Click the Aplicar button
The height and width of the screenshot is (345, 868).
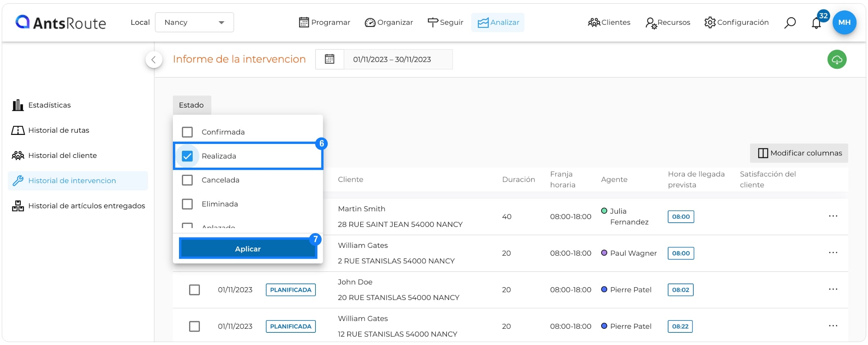coord(248,249)
